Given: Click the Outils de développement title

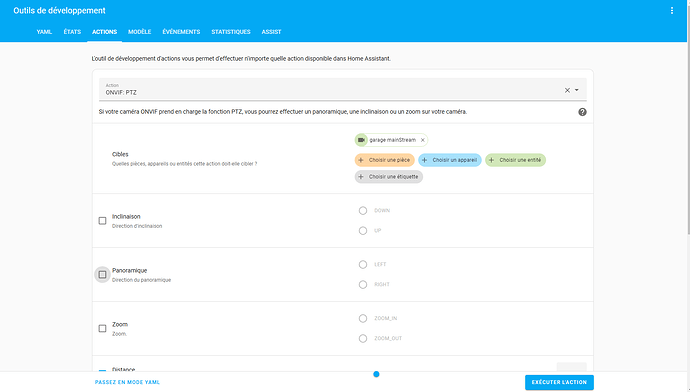Looking at the screenshot, I should tap(59, 11).
